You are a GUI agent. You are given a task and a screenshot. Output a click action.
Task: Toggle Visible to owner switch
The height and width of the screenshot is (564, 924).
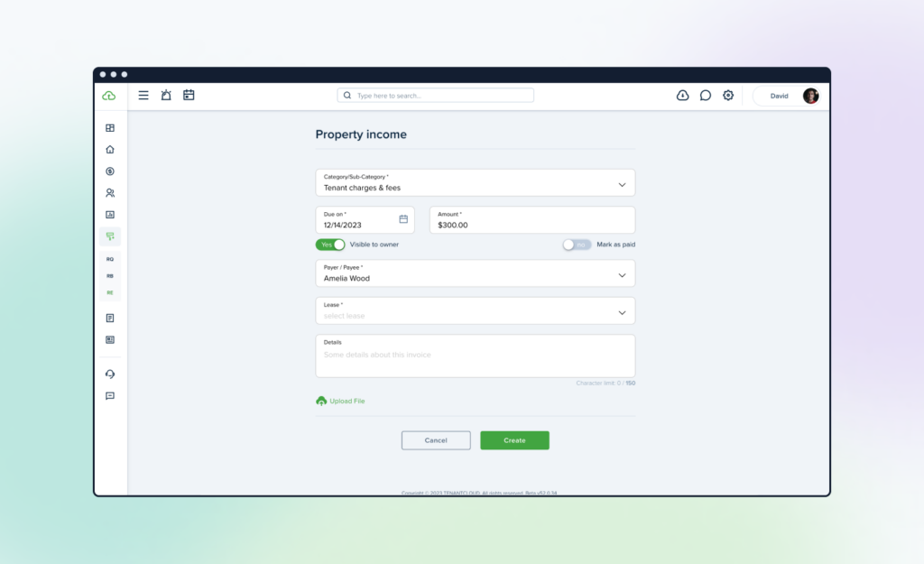(330, 245)
